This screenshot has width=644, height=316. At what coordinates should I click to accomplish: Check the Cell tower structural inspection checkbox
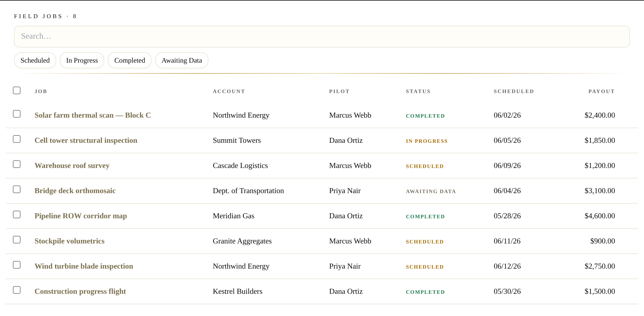(17, 139)
